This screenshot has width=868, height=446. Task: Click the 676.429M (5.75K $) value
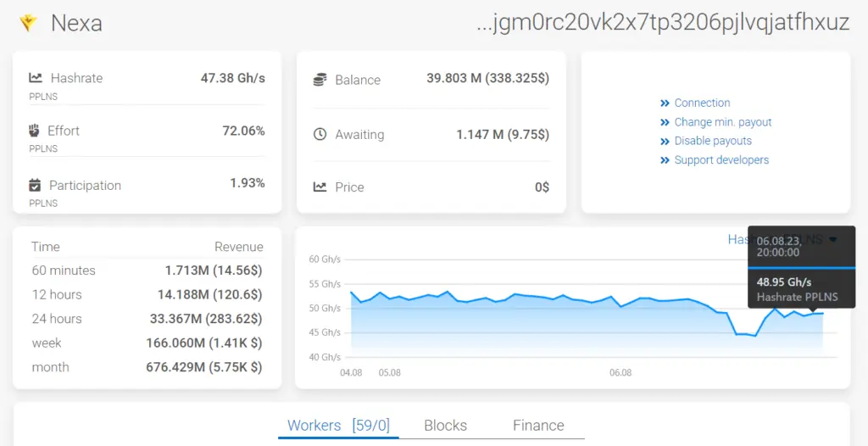[204, 367]
